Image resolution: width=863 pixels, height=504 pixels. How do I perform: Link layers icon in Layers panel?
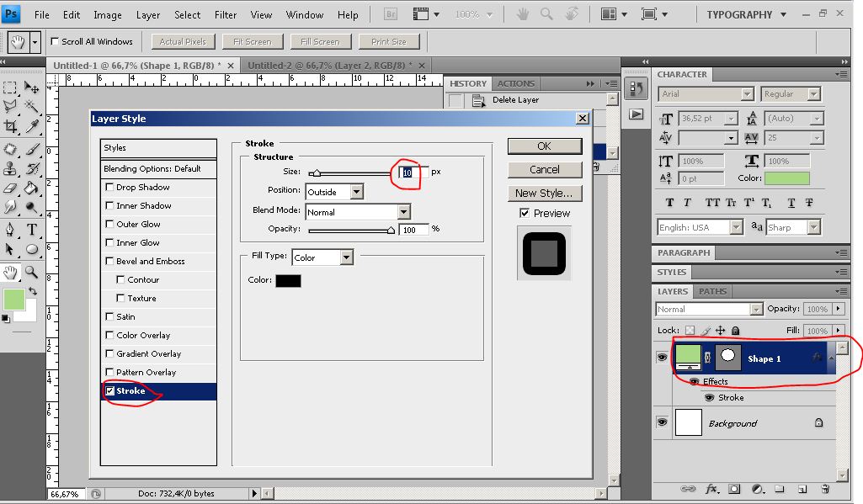(x=687, y=489)
